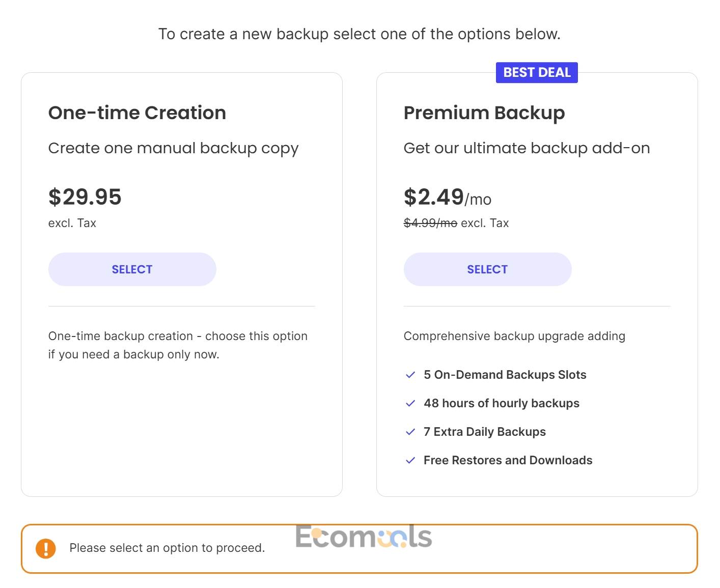720x588 pixels.
Task: Click 'Comprehensive backup upgrade adding' description
Action: pos(514,337)
